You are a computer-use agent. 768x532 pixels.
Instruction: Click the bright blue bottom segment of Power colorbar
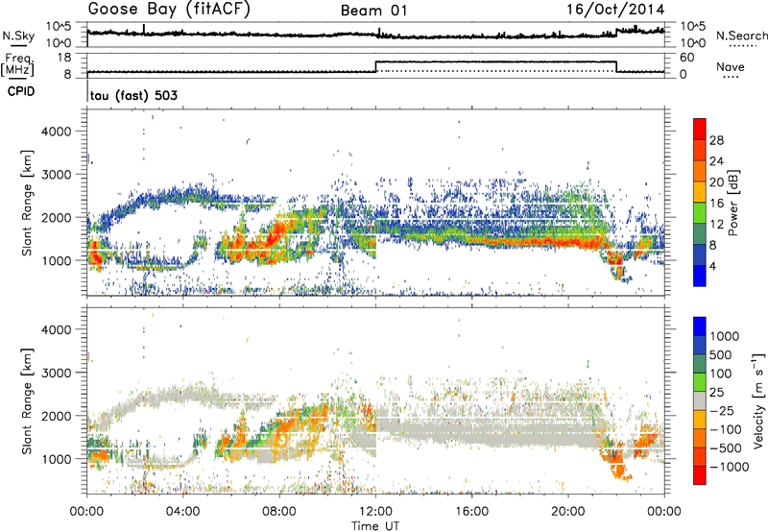coord(700,276)
